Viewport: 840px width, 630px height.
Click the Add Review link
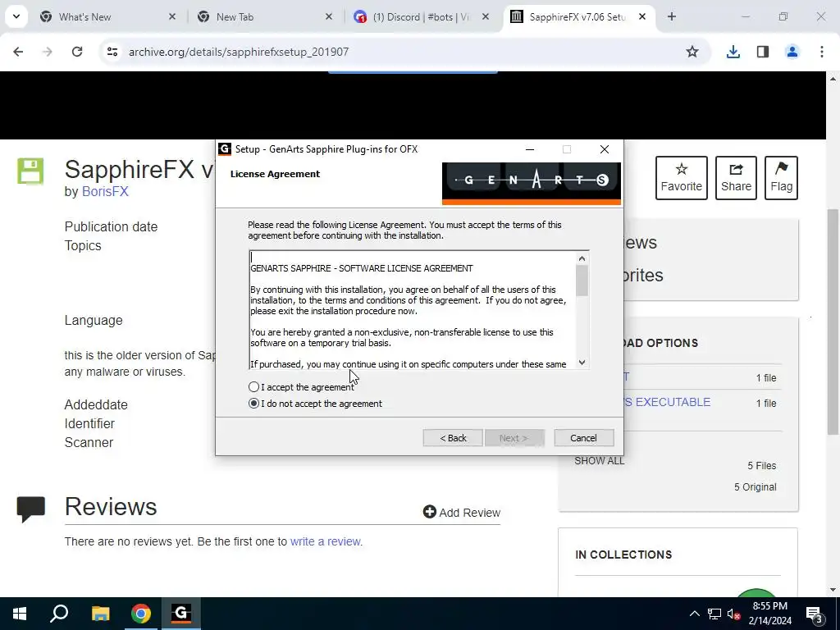(462, 513)
